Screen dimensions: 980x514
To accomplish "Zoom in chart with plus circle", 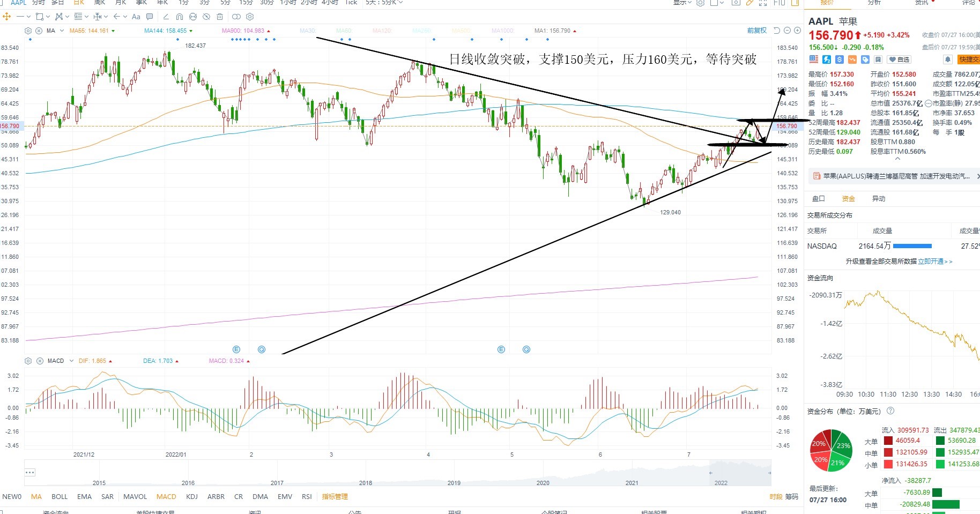I will click(x=797, y=31).
